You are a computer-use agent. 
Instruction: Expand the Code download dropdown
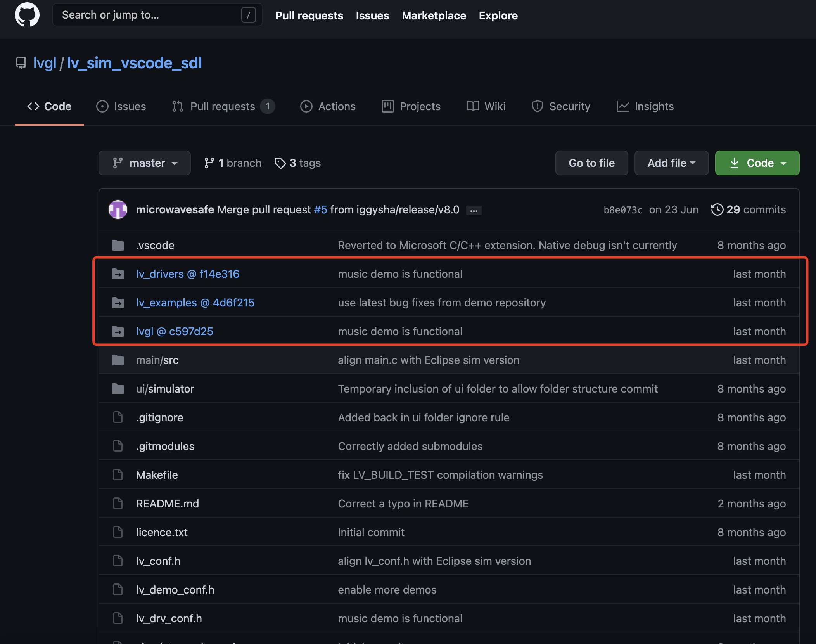click(758, 162)
